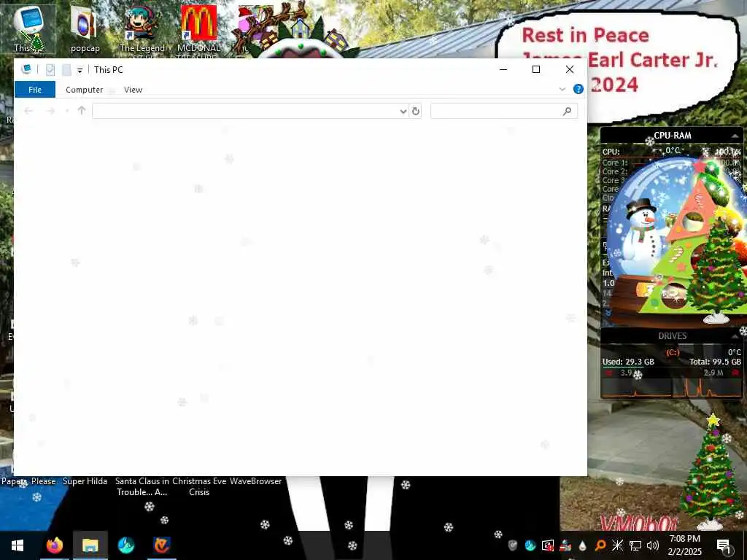Click the teal wave tray icon
Viewport: 747px width, 560px height.
pos(530,545)
